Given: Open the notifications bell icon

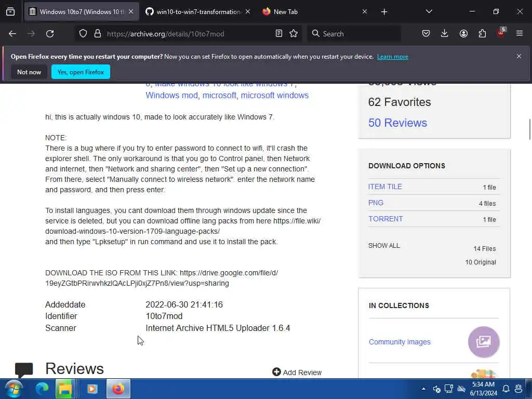Looking at the screenshot, I should coord(506,389).
